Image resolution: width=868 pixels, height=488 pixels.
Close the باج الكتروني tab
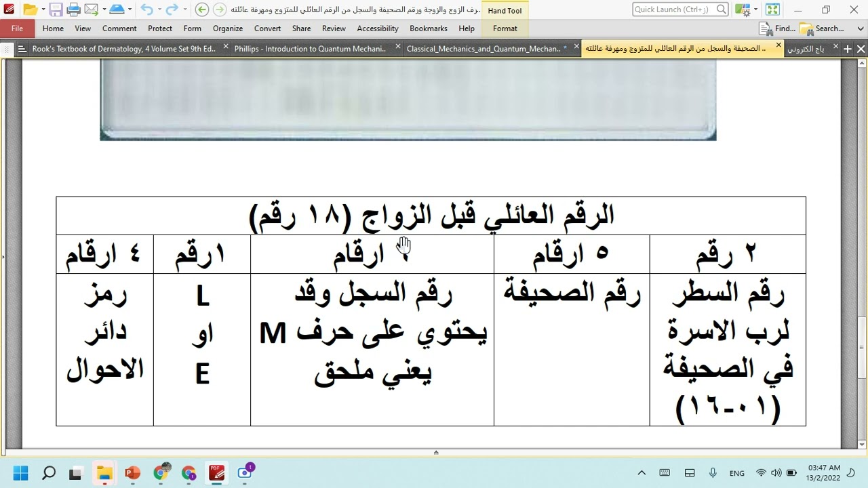click(835, 47)
